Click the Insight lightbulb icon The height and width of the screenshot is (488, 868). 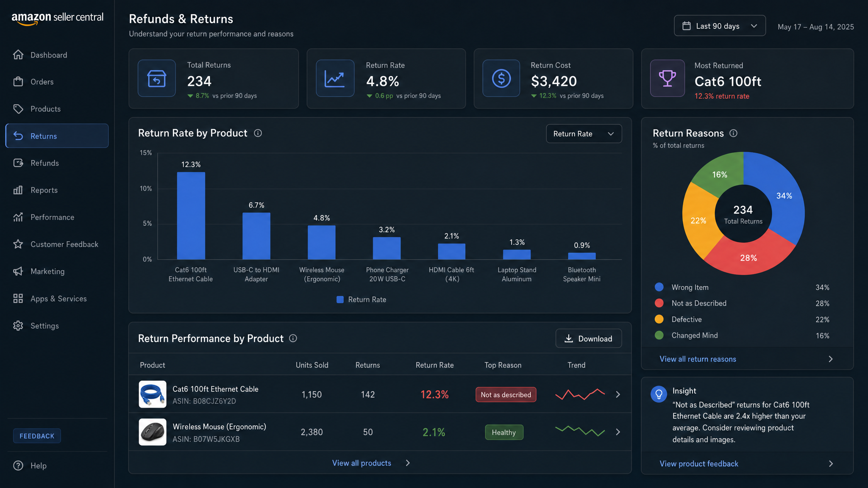tap(659, 394)
